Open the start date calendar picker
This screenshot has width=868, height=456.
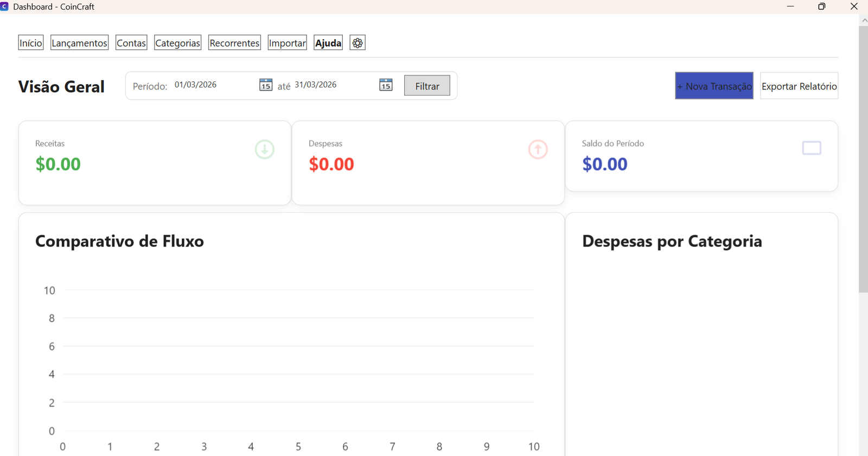coord(265,85)
